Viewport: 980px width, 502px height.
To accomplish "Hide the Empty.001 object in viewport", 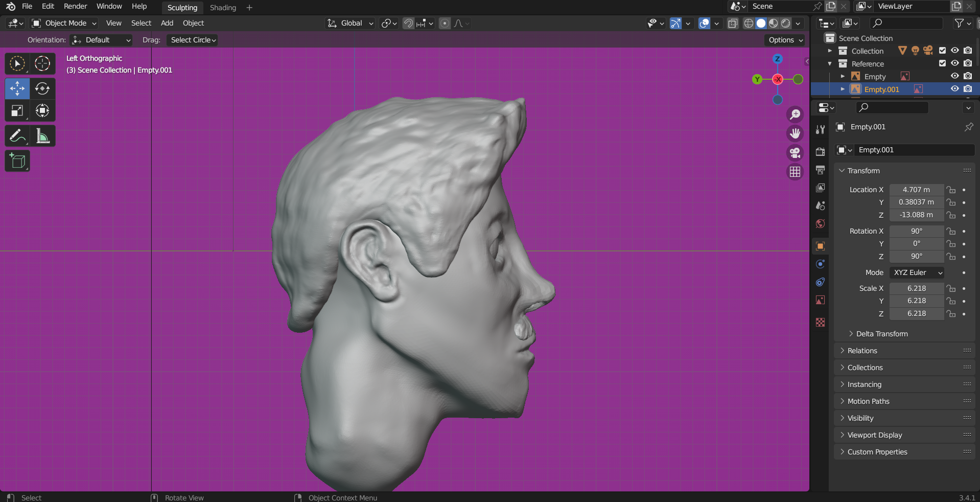I will [x=954, y=89].
